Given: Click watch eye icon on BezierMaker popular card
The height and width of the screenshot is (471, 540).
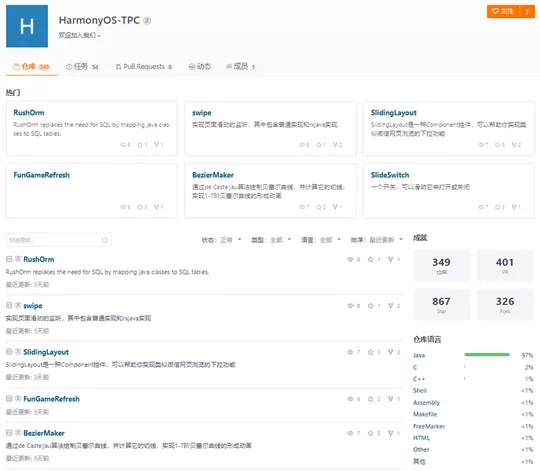Looking at the screenshot, I should coord(302,207).
